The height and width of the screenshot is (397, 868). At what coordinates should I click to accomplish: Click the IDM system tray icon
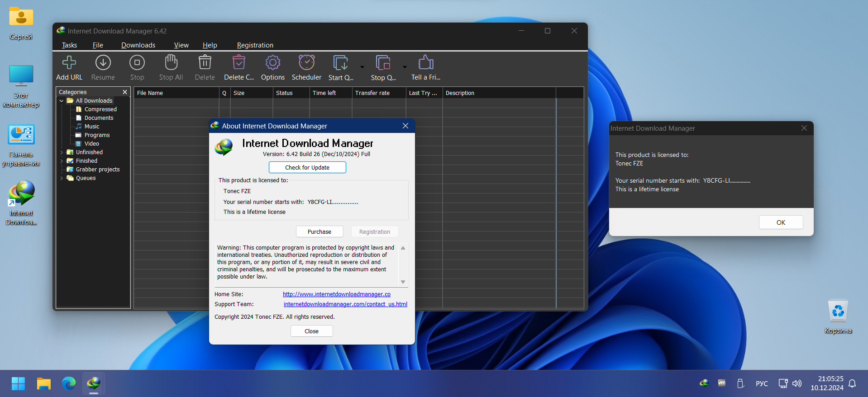[x=704, y=383]
